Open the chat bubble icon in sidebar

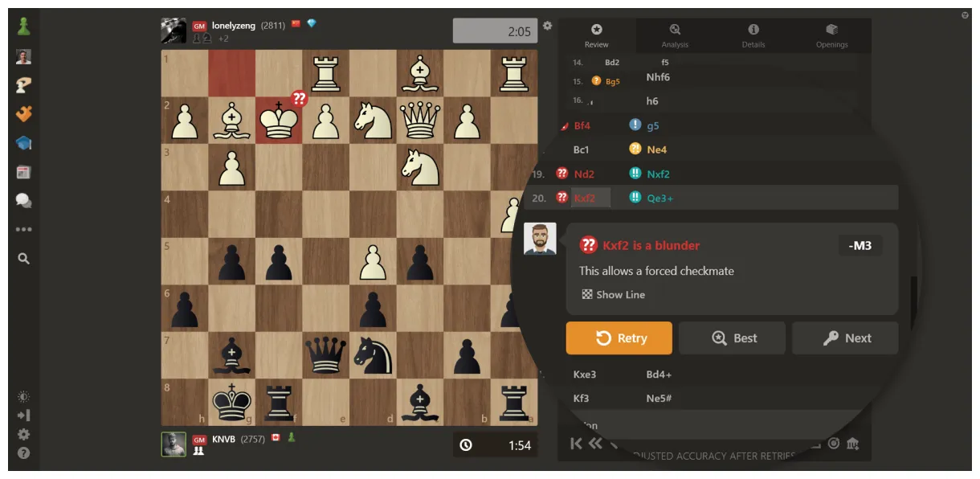click(x=22, y=201)
